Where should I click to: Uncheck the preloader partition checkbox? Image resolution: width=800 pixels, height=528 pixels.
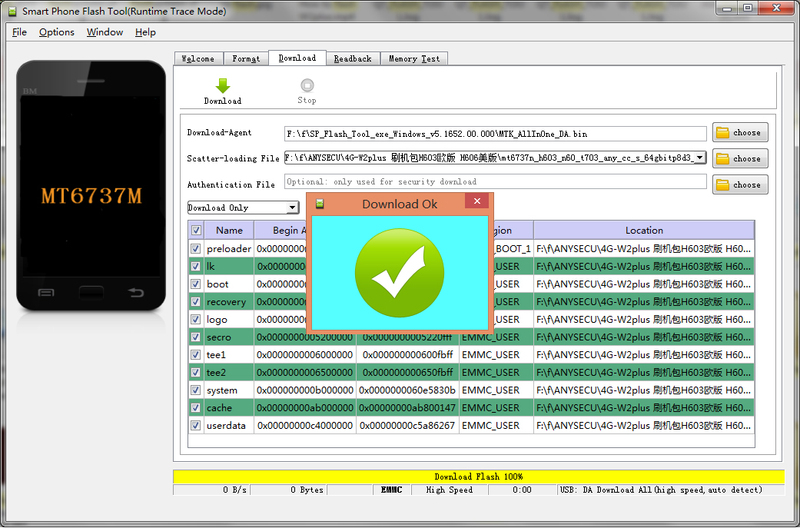[x=195, y=248]
